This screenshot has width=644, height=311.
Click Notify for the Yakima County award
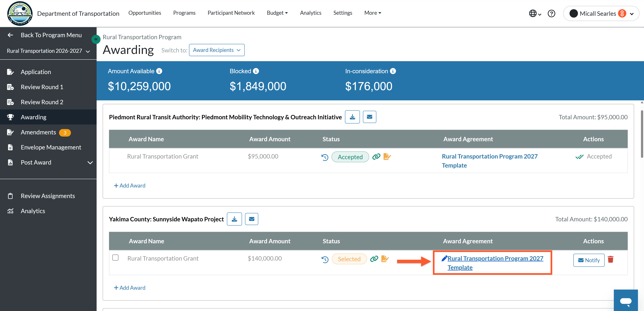(589, 260)
